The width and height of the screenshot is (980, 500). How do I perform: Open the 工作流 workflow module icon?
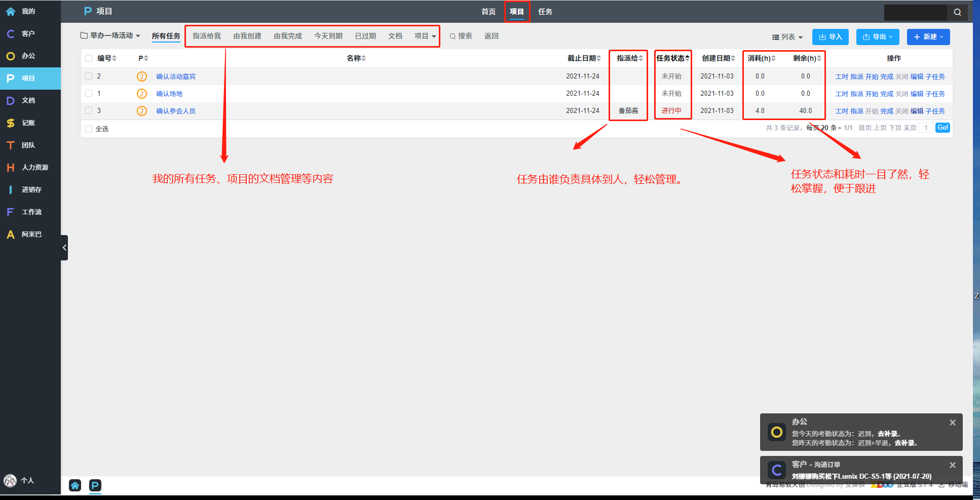pos(10,212)
